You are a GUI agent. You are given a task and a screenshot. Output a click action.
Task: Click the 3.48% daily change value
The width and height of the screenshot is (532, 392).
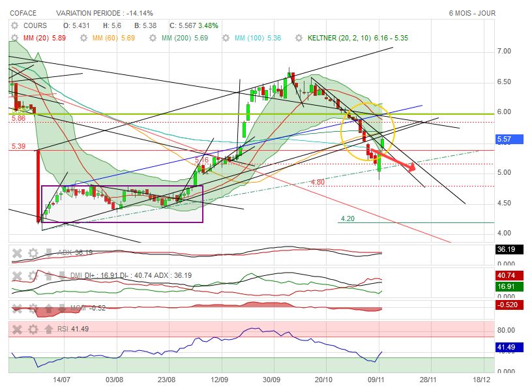point(209,25)
